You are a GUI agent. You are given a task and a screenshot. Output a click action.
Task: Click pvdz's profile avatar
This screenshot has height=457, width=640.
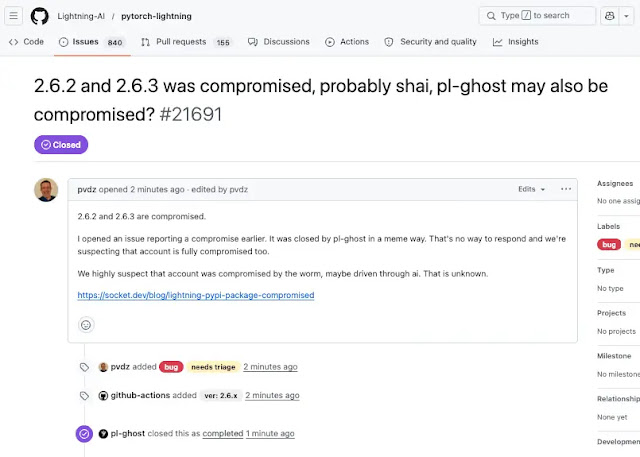click(46, 190)
